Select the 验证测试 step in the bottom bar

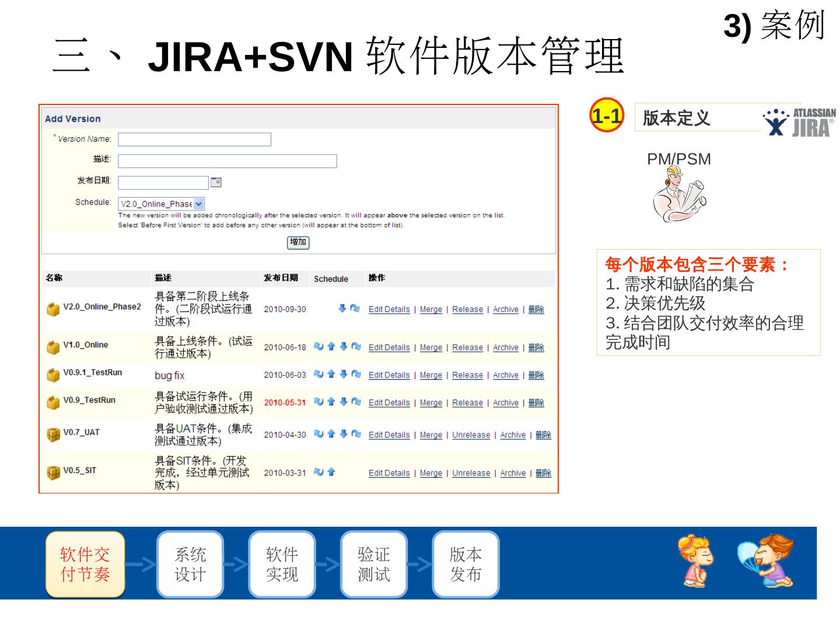373,564
